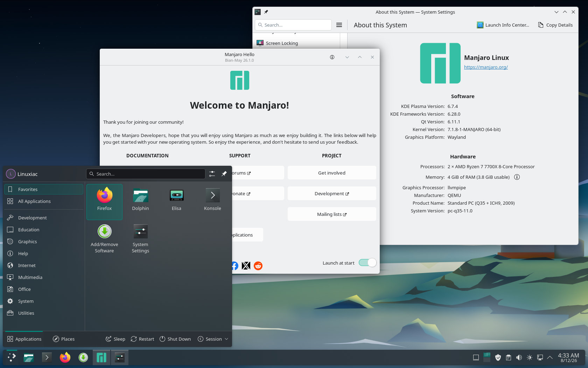Open Dolphin from the taskbar
This screenshot has height=368, width=588.
[29, 357]
